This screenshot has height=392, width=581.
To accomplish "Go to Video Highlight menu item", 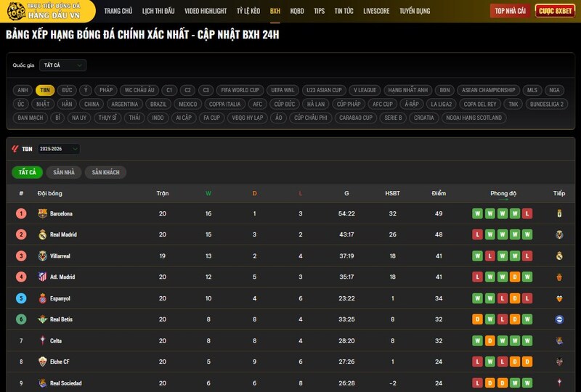I will (206, 11).
